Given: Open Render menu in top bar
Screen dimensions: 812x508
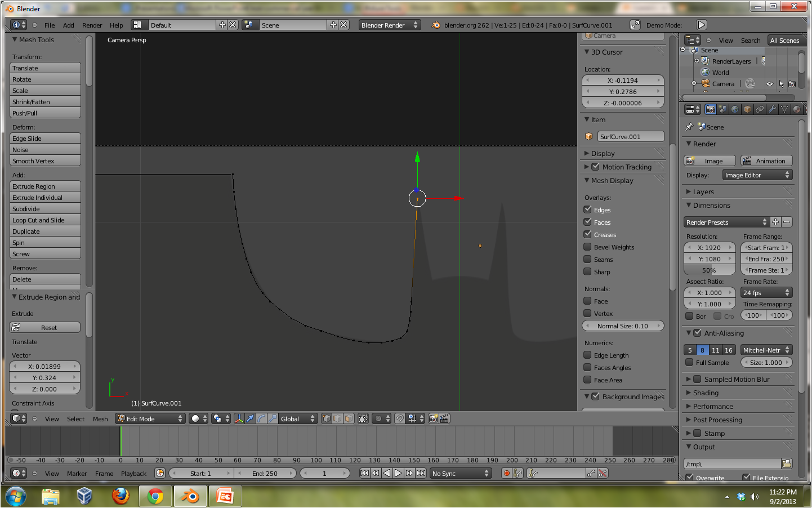Looking at the screenshot, I should pos(92,25).
